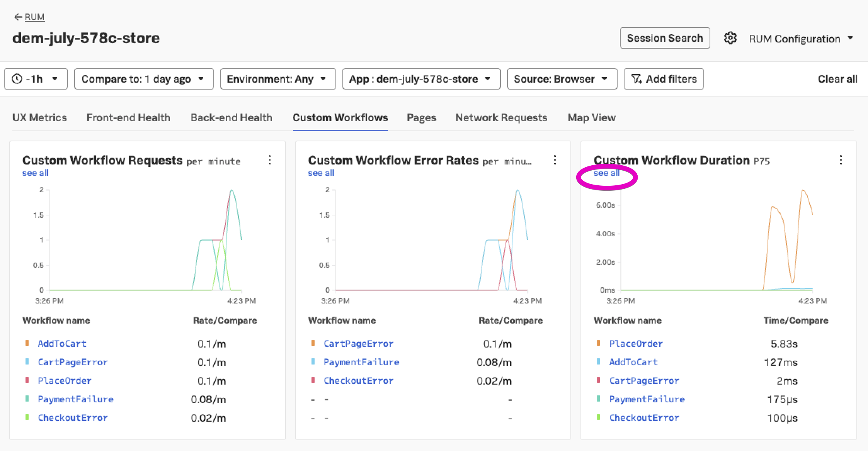Open the -1h time range dropdown
The image size is (868, 451).
36,79
